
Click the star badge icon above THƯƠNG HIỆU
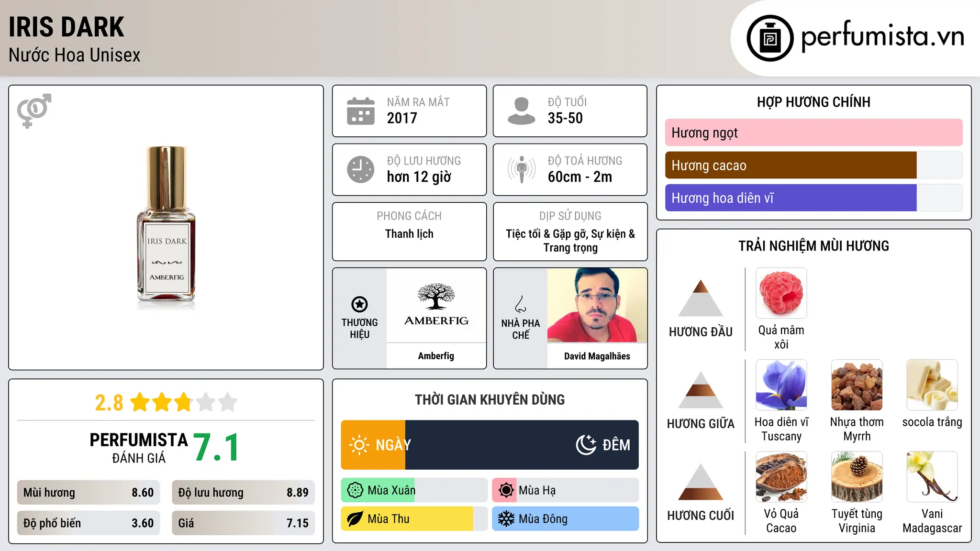(x=359, y=304)
